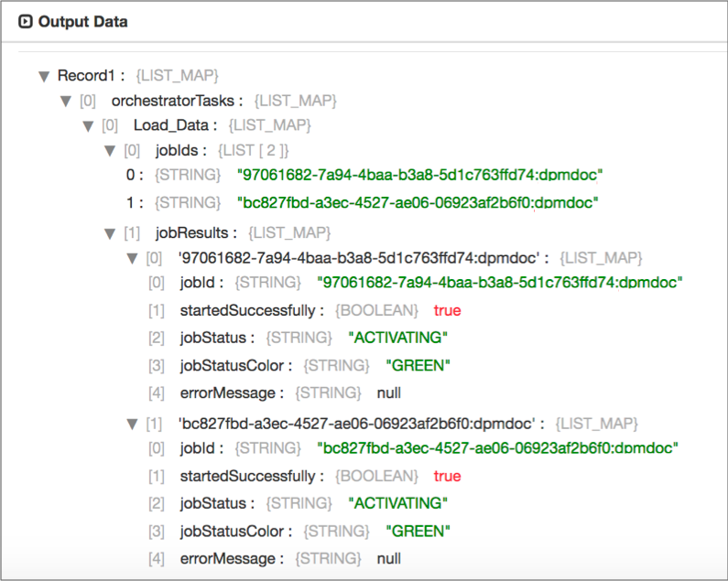Screen dimensions: 728x581
Task: Collapse the orchestratorTasks node
Action: [x=65, y=101]
